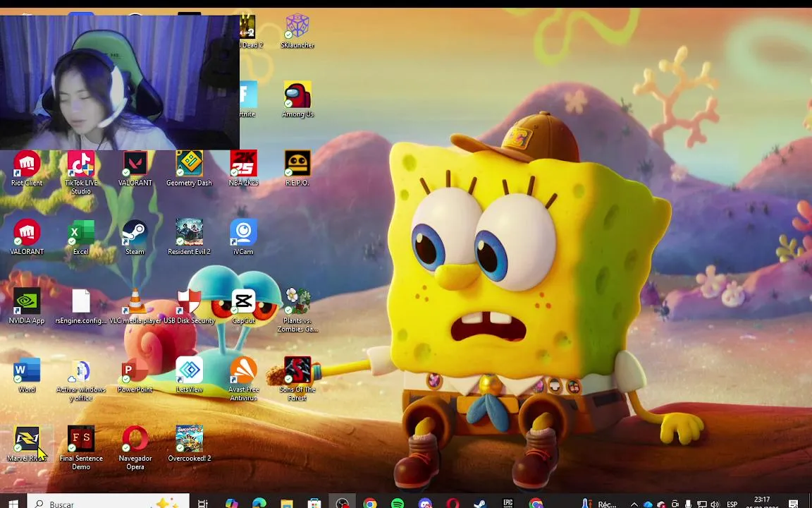Screen dimensions: 812x508
Task: Open Copilot from the taskbar
Action: tap(232, 503)
